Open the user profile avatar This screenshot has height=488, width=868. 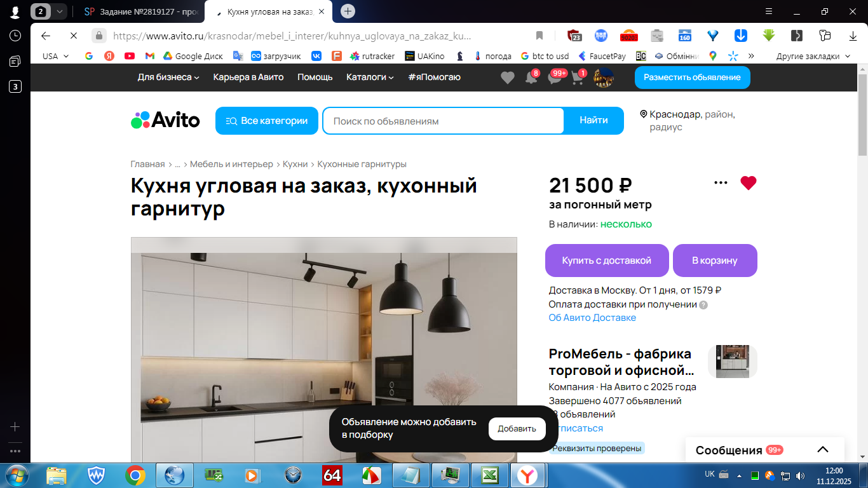(x=604, y=78)
